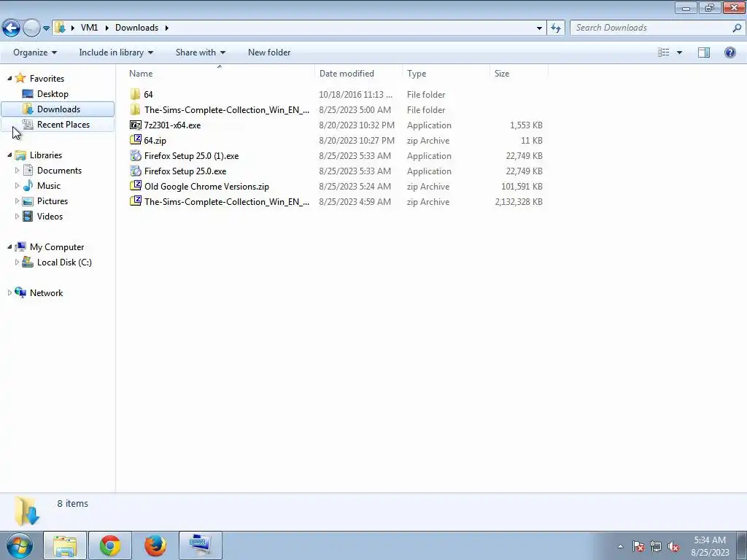Select The-Sims-Complete-Collection zip archive icon
Screen dimensions: 747x560
(x=135, y=201)
